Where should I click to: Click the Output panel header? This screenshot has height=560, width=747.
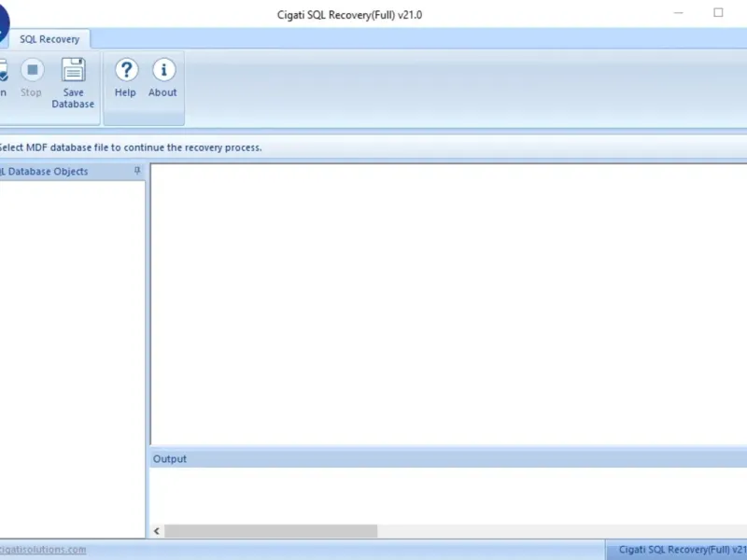coord(448,458)
